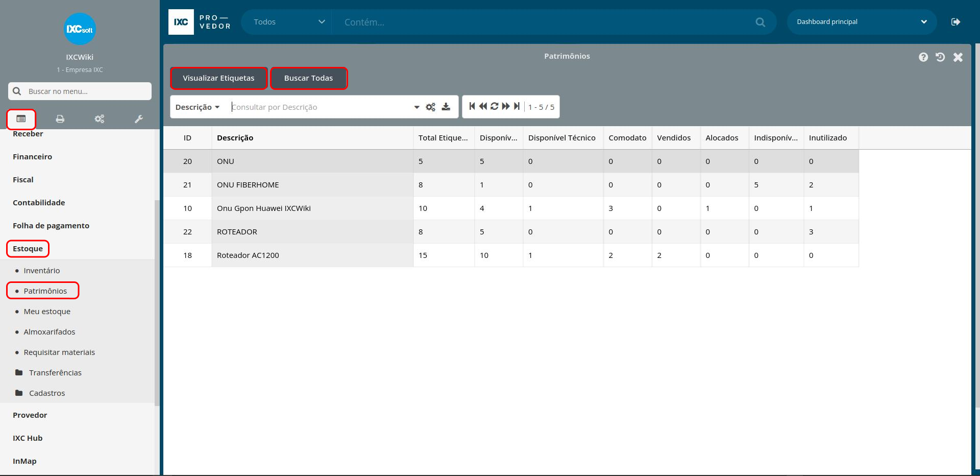Sort by Inutilizado column header
The width and height of the screenshot is (980, 476).
pos(831,138)
